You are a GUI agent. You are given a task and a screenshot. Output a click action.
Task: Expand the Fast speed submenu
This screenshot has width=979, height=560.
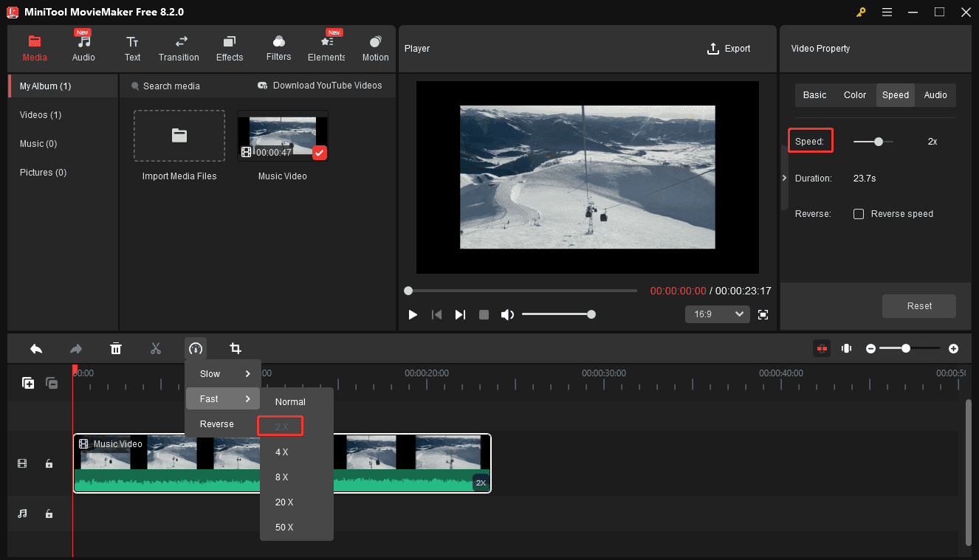pos(223,399)
